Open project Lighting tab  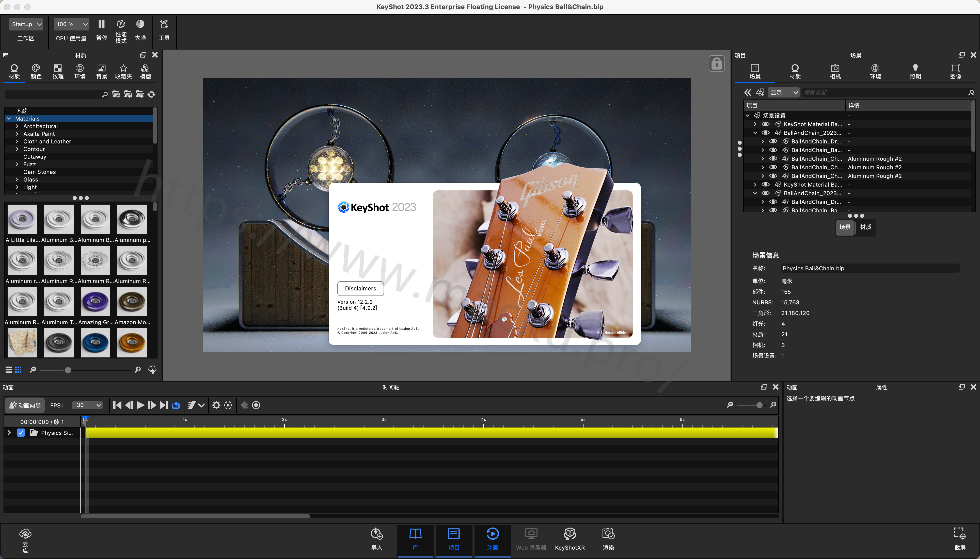(x=915, y=71)
